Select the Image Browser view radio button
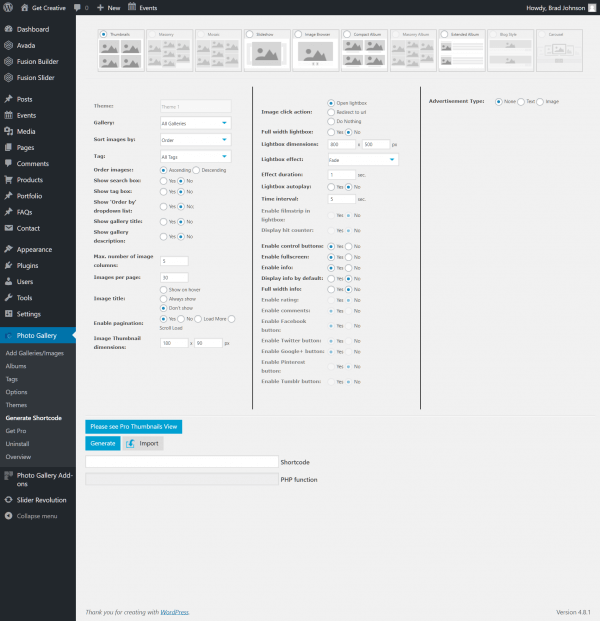Screen dimensions: 600x621 click(x=298, y=34)
